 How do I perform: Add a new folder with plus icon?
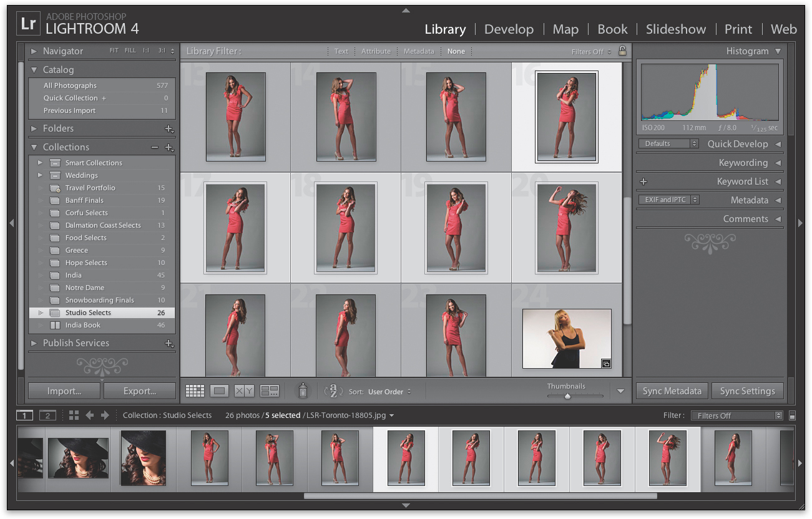[169, 129]
